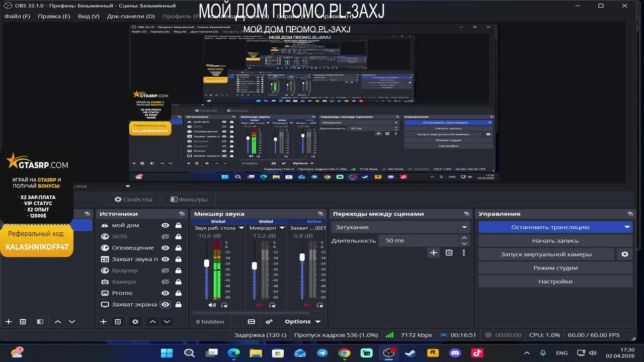Open the Файл (F) menu
644x362 pixels.
17,16
